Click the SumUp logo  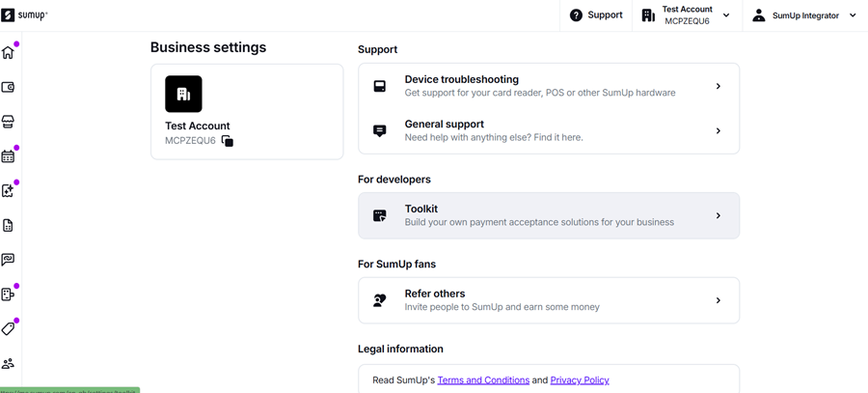tap(25, 15)
